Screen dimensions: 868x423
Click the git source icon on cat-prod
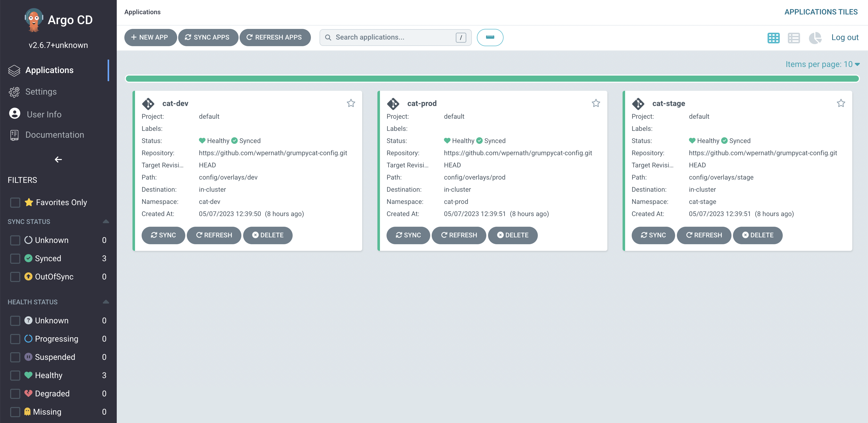click(393, 104)
